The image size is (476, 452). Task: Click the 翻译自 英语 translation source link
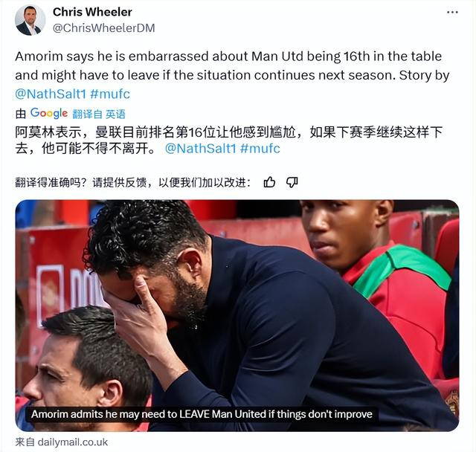tap(99, 114)
